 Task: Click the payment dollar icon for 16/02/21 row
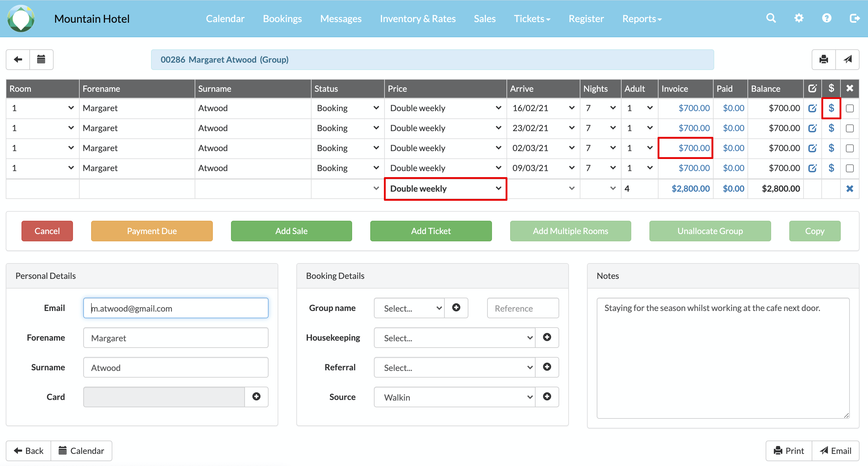point(831,108)
